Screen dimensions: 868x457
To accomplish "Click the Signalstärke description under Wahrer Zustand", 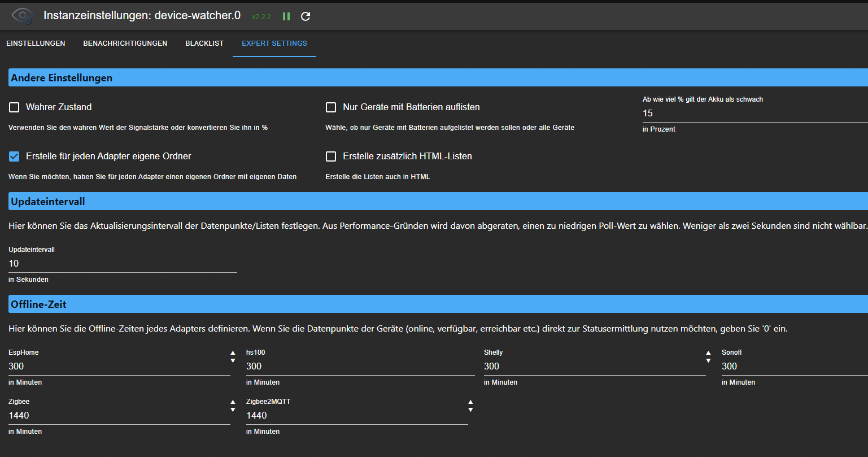I will (138, 128).
